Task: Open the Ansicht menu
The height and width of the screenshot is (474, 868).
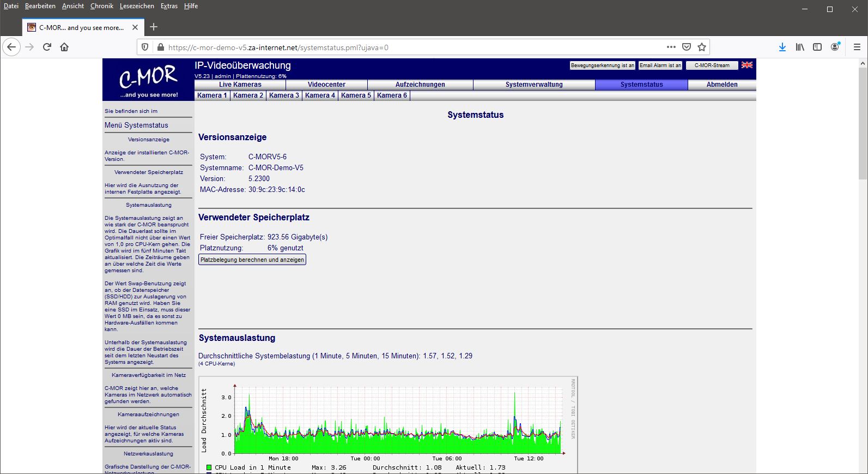Action: click(73, 6)
